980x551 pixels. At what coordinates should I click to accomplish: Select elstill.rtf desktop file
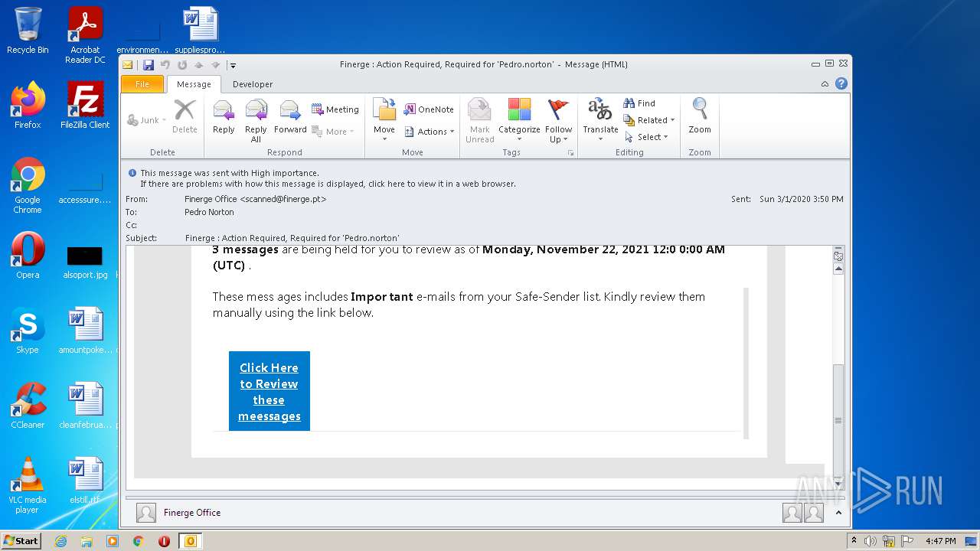coord(85,481)
